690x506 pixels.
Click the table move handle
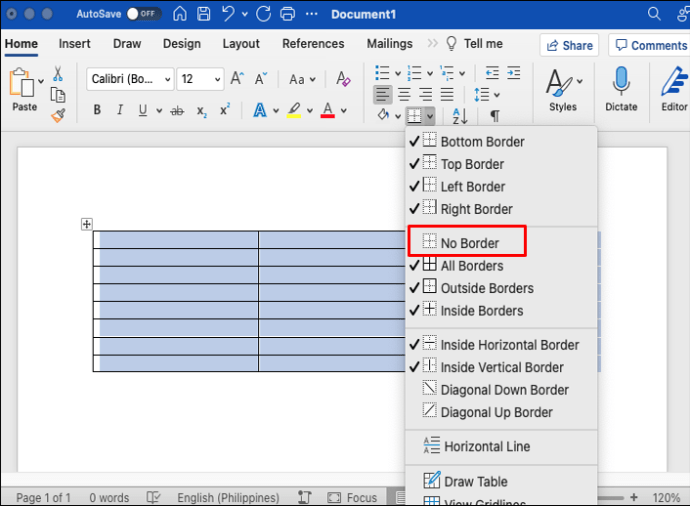pyautogui.click(x=87, y=224)
